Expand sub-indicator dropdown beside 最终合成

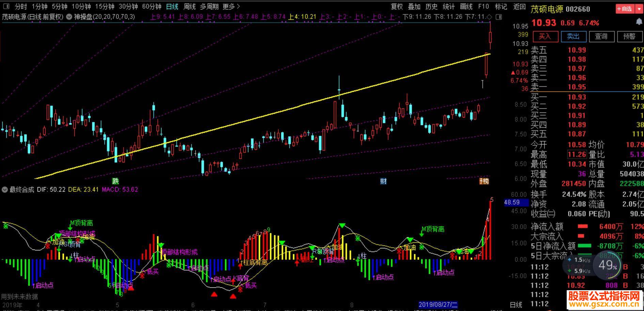click(5, 190)
